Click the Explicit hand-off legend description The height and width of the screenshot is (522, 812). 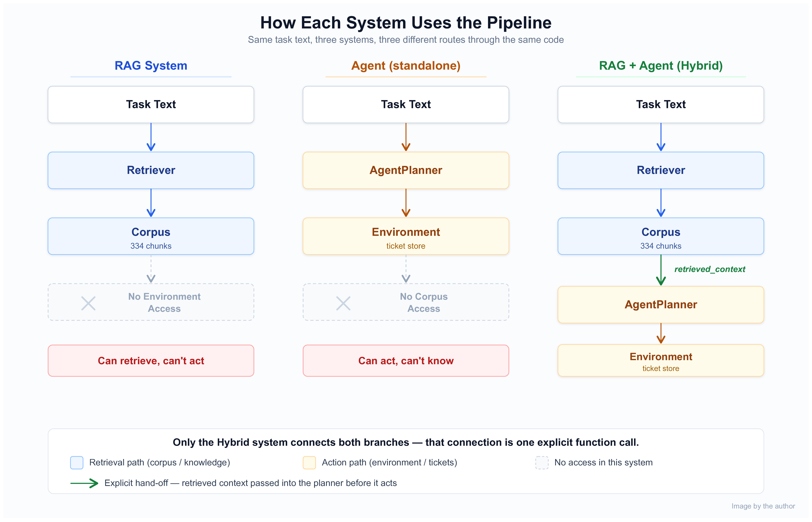click(251, 483)
